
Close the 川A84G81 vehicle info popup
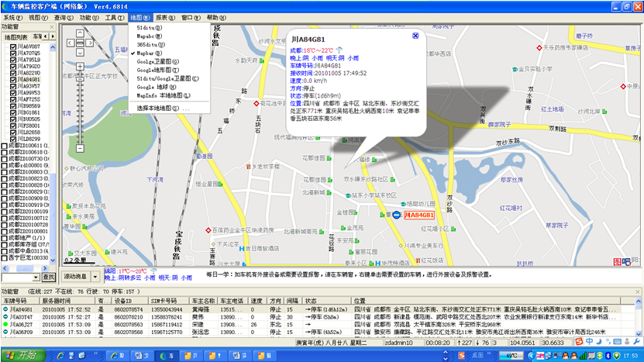click(415, 35)
